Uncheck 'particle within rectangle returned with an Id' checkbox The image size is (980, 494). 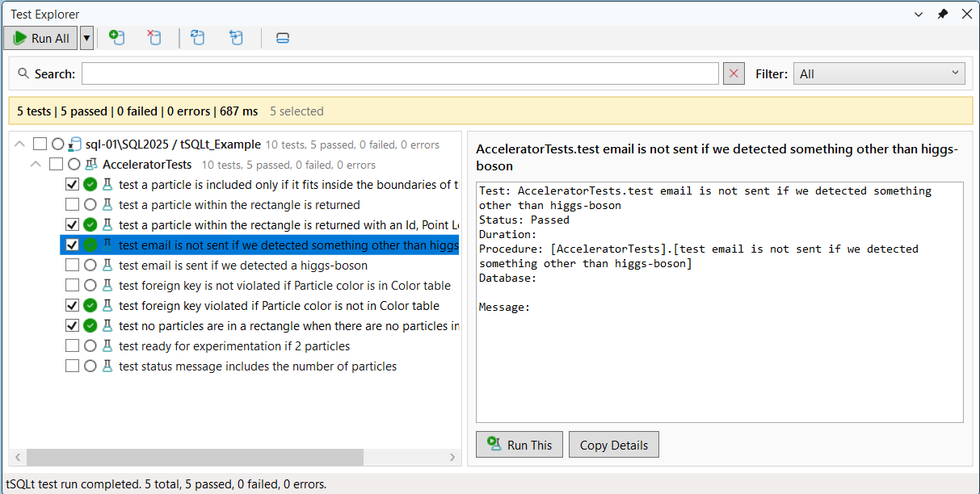(72, 225)
